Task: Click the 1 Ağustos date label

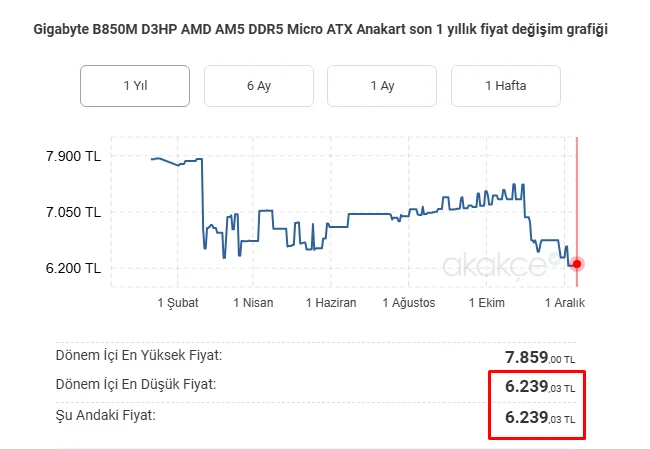Action: click(x=410, y=303)
